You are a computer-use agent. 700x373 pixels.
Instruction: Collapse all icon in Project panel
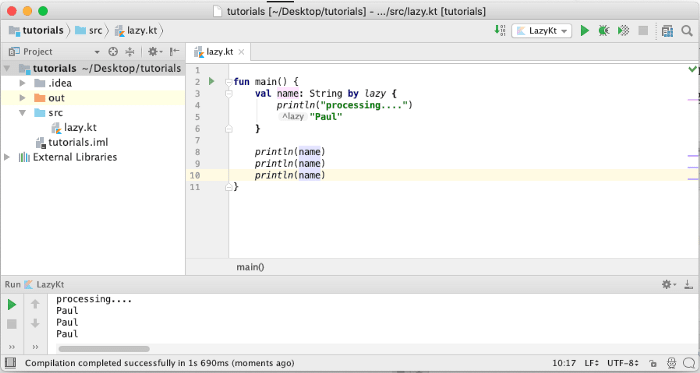point(130,52)
